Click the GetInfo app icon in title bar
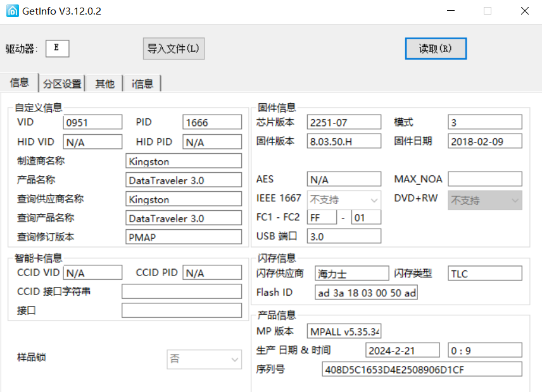This screenshot has width=542, height=392. [x=13, y=11]
